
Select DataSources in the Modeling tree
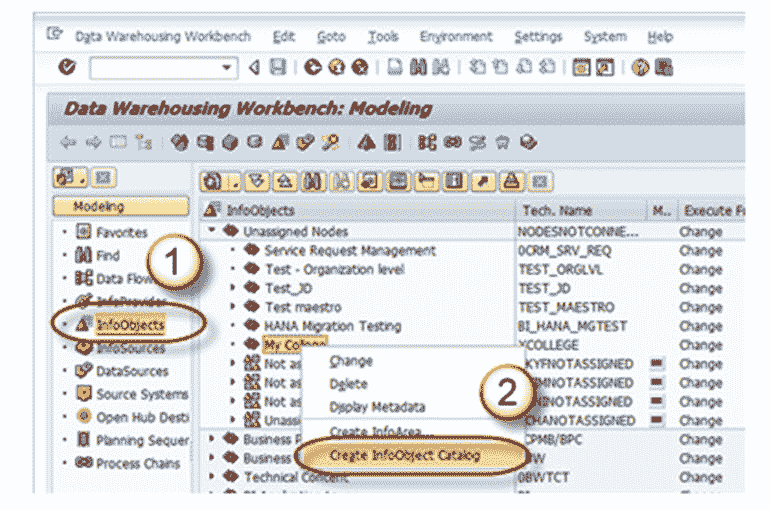pos(132,371)
